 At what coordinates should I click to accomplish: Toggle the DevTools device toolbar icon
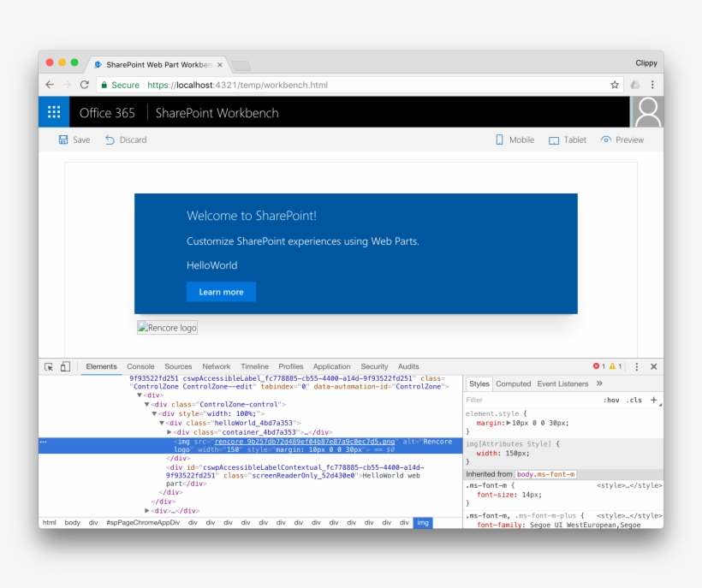tap(65, 366)
